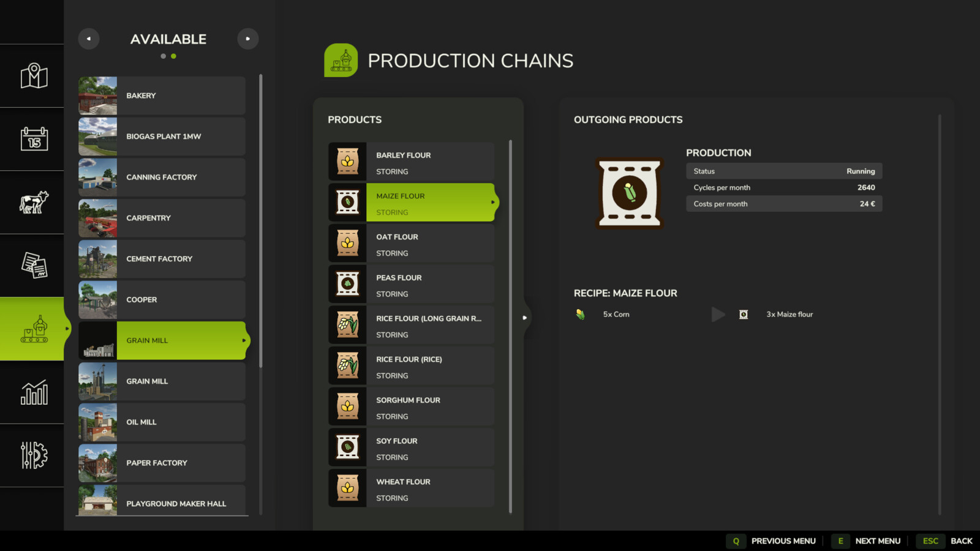Open the contracts documents sidebar icon
Image resolution: width=980 pixels, height=551 pixels.
(34, 266)
